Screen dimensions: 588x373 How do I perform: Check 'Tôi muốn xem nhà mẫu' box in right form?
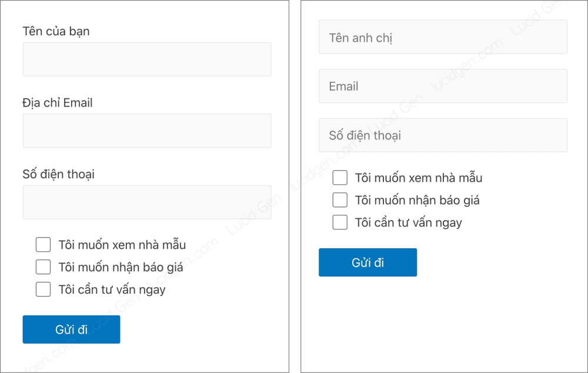pyautogui.click(x=340, y=178)
